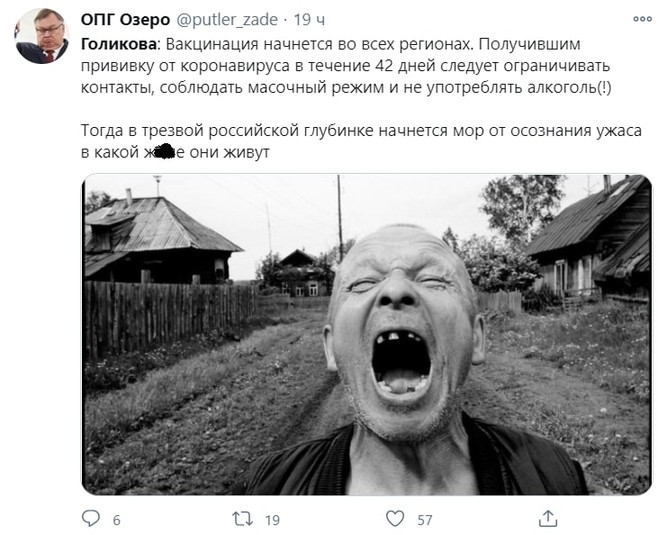658x535 pixels.
Task: Open the @putler_zade handle
Action: coord(227,20)
